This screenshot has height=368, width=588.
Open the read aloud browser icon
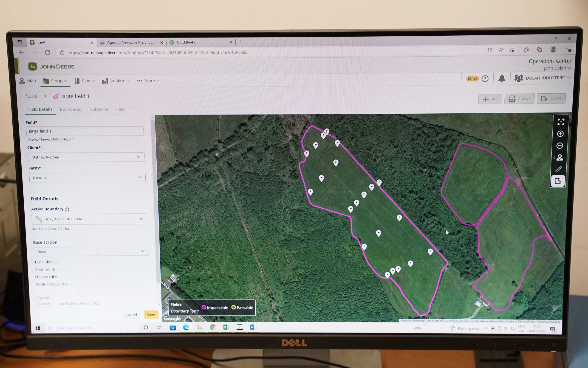(x=501, y=50)
